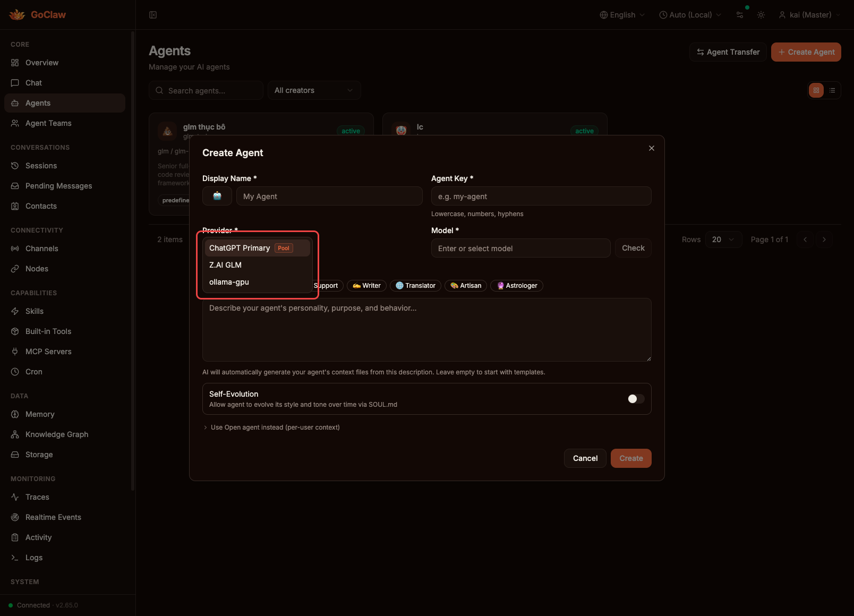Click the Check model button
The height and width of the screenshot is (616, 854).
click(x=633, y=248)
